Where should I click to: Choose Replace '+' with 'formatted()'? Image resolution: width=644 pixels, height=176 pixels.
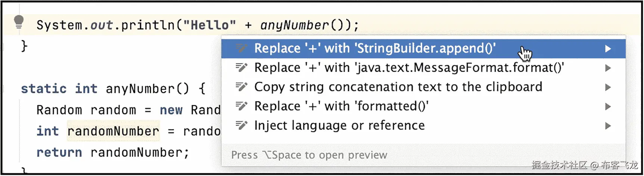coord(341,106)
